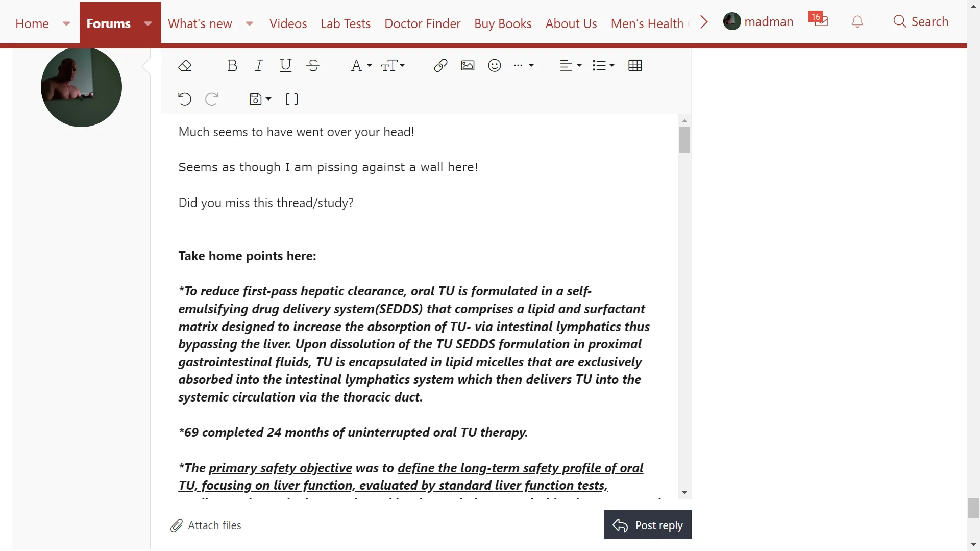Expand the What's new submenu arrow
The width and height of the screenshot is (980, 551).
click(250, 23)
